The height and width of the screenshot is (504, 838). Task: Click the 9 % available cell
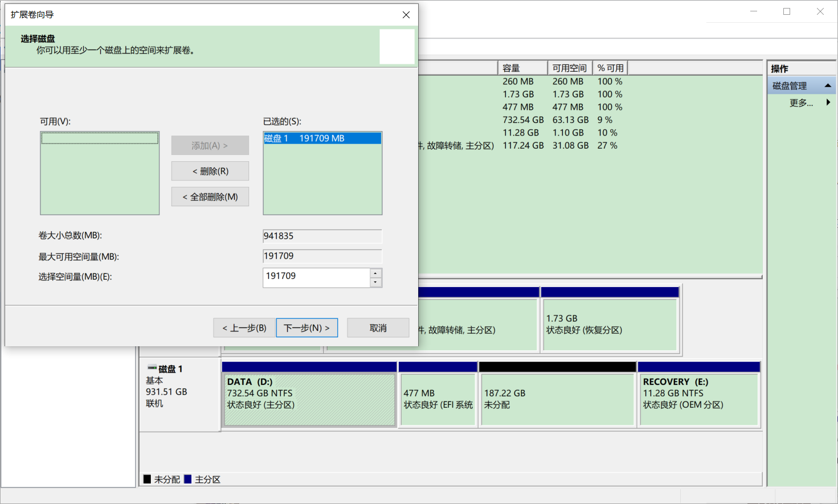tap(605, 120)
